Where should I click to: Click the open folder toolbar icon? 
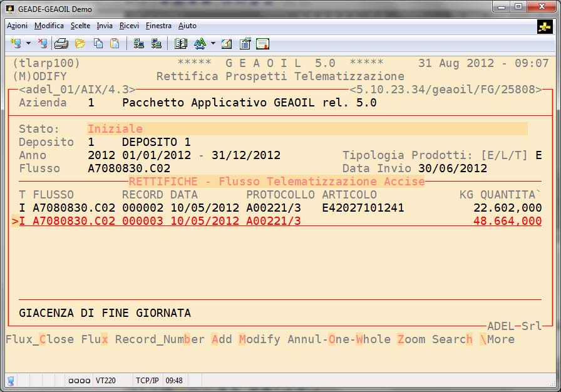point(80,44)
